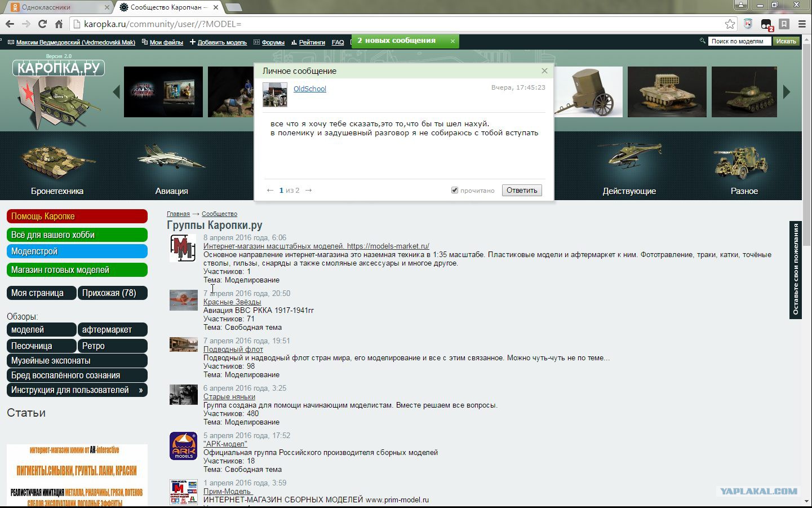Viewport: 812px width, 508px height.
Task: Open Оставьте свои пожелания side tab
Action: coord(795,270)
